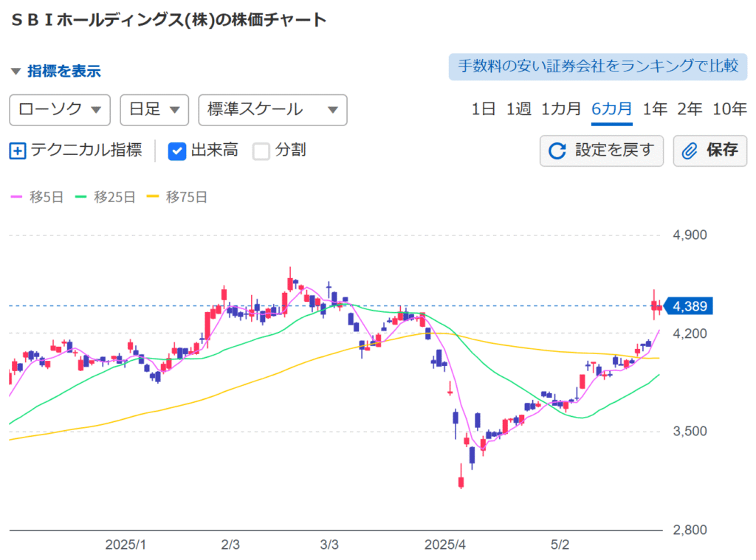
Task: Click the 2/3 date axis label
Action: click(230, 545)
